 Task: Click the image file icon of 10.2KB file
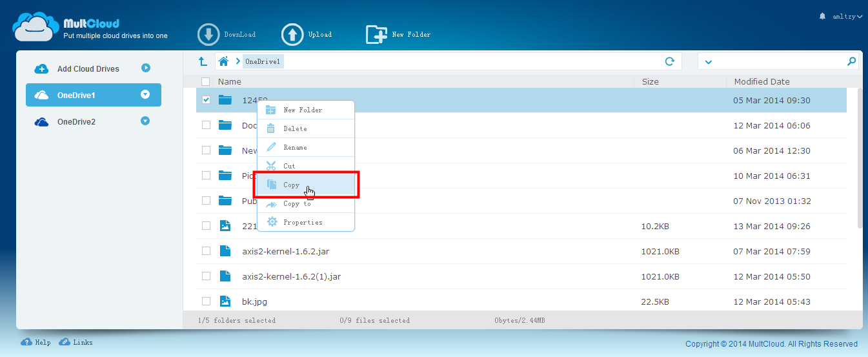[x=225, y=226]
